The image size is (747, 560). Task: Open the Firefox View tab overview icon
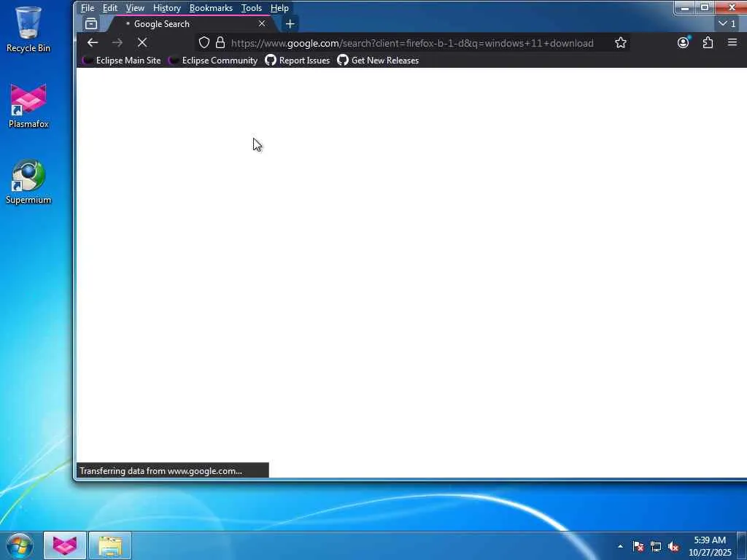click(91, 24)
